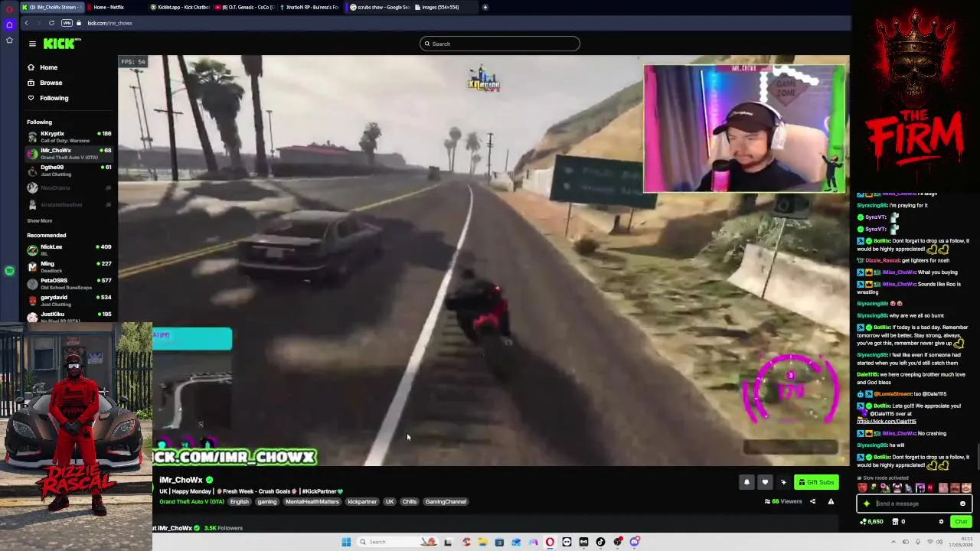Click the Gift Subs button

point(816,482)
